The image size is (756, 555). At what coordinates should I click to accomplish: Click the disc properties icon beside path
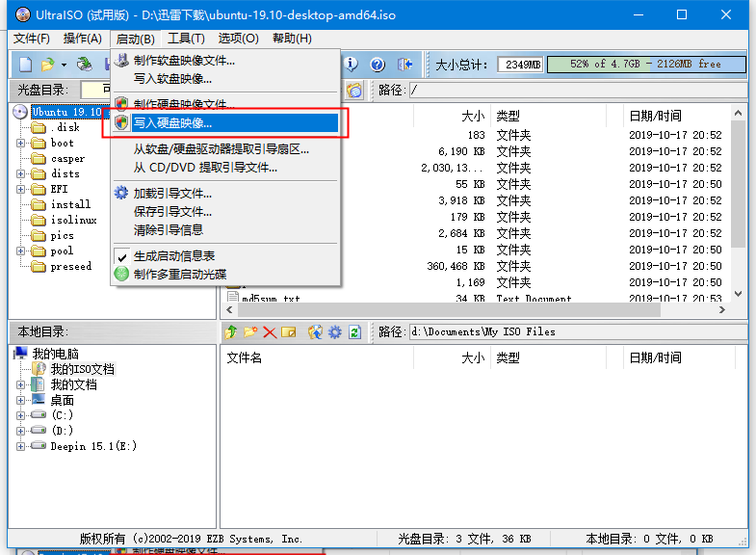tap(354, 91)
